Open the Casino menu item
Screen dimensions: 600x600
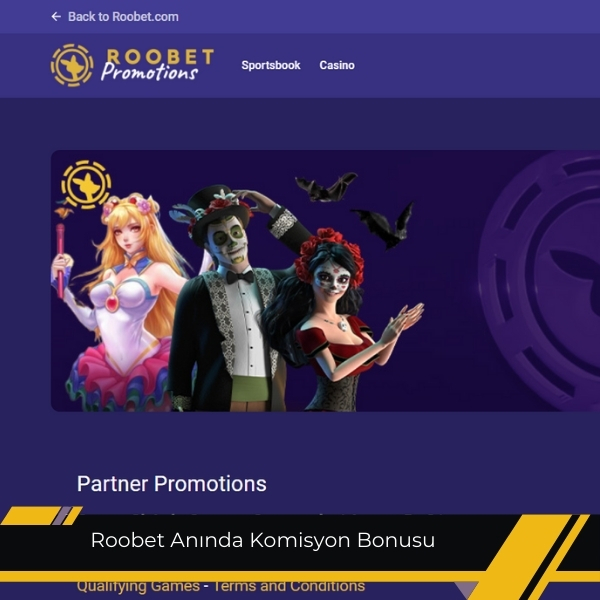point(337,65)
